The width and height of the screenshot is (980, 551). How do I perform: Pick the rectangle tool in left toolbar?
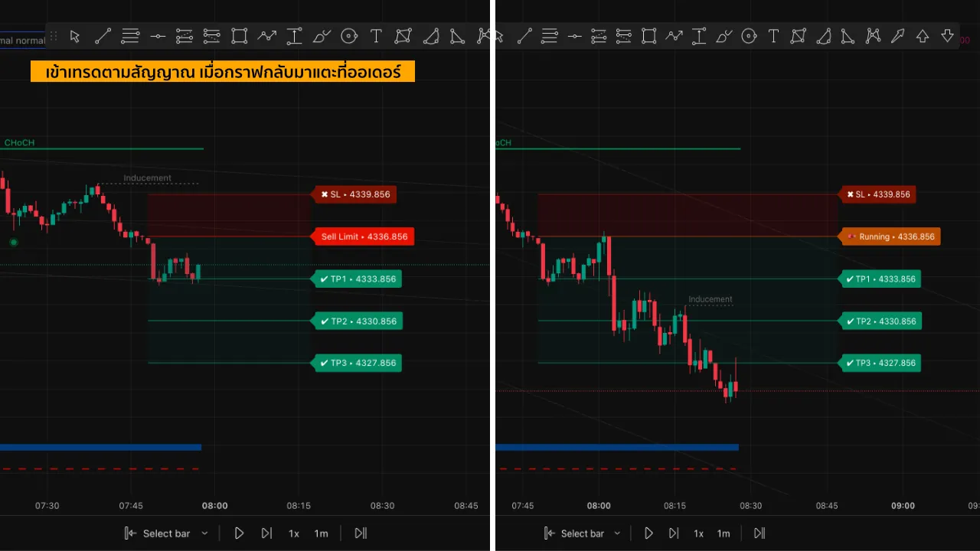tap(239, 36)
